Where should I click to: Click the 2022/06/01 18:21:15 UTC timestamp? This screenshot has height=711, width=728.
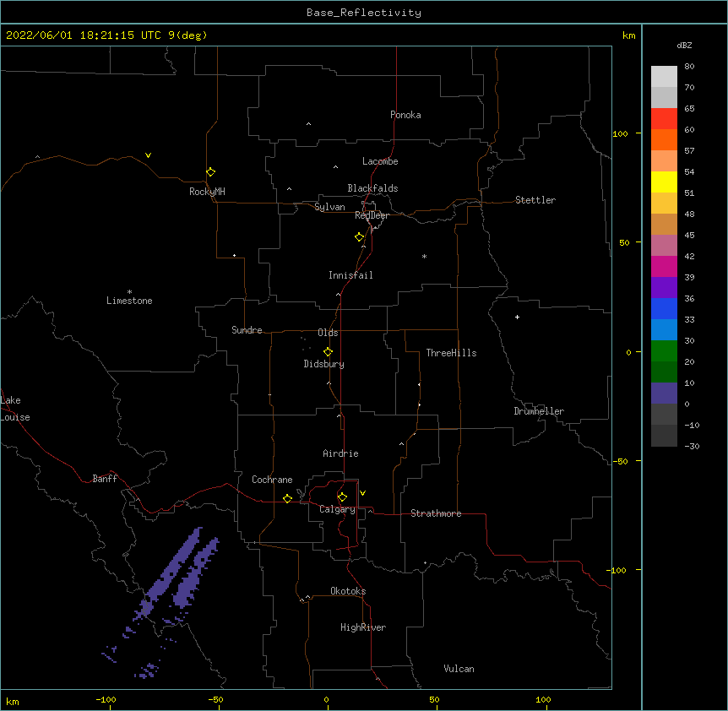[84, 35]
